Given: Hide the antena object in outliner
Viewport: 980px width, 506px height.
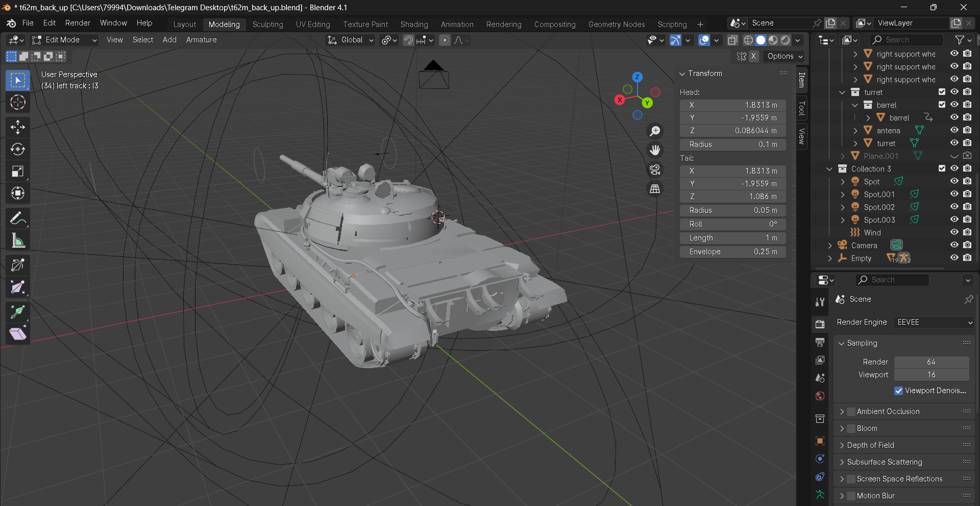Looking at the screenshot, I should coord(954,130).
